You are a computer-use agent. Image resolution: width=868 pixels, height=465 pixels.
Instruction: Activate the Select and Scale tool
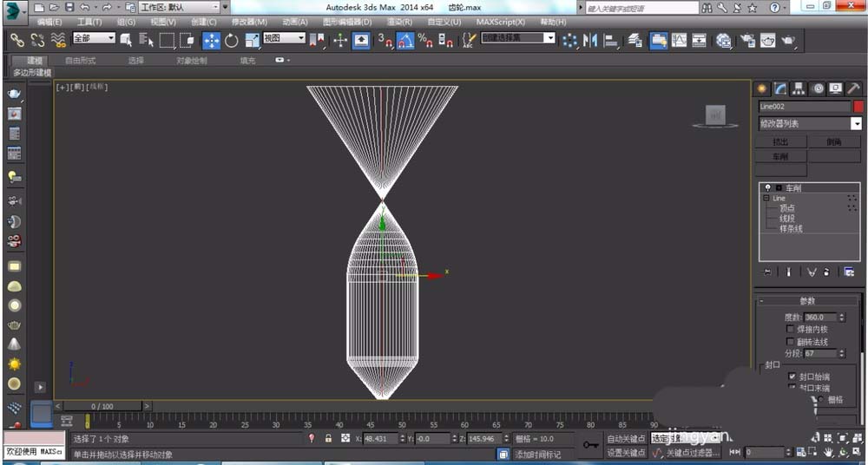253,40
